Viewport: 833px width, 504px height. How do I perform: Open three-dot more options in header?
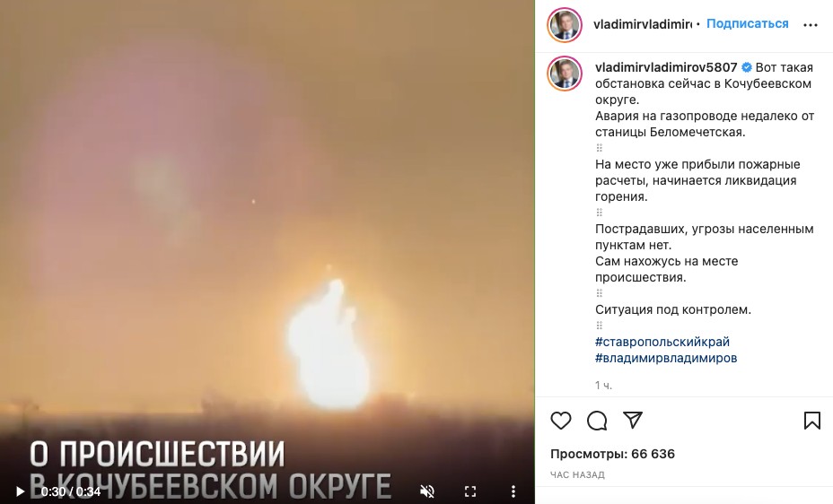tap(811, 25)
